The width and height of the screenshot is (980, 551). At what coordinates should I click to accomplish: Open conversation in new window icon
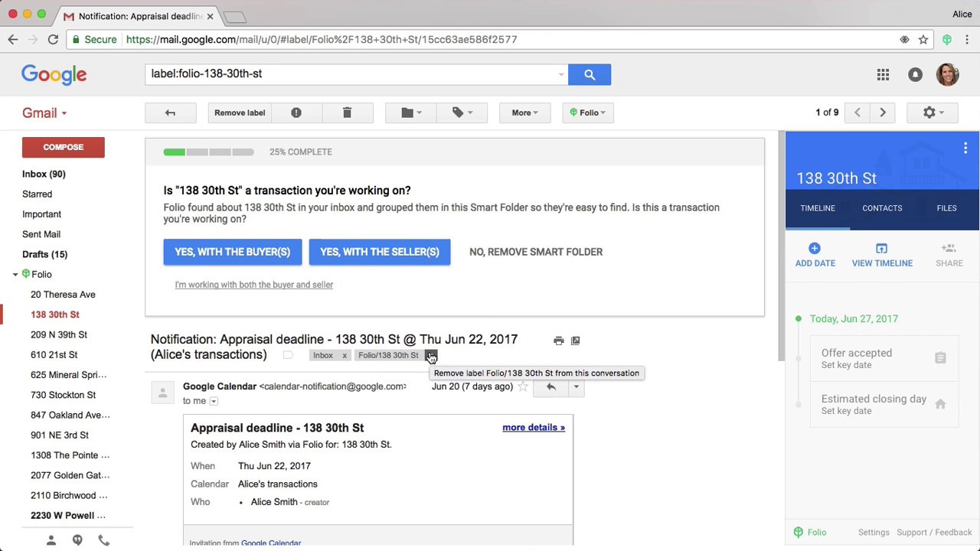tap(575, 341)
